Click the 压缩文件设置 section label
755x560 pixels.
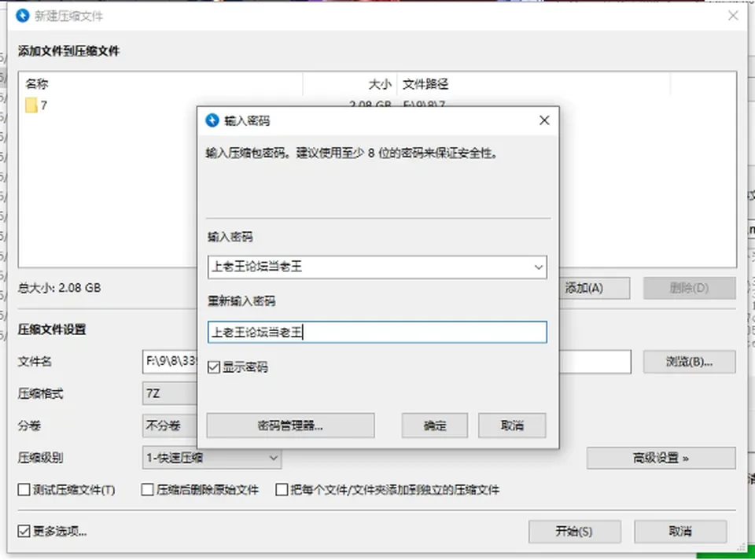point(52,330)
